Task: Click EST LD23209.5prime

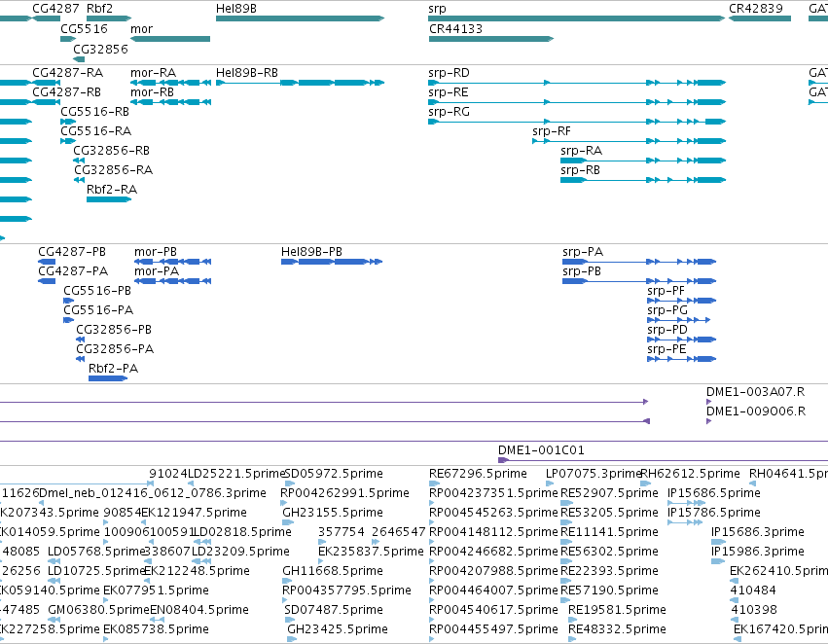Action: click(x=240, y=552)
